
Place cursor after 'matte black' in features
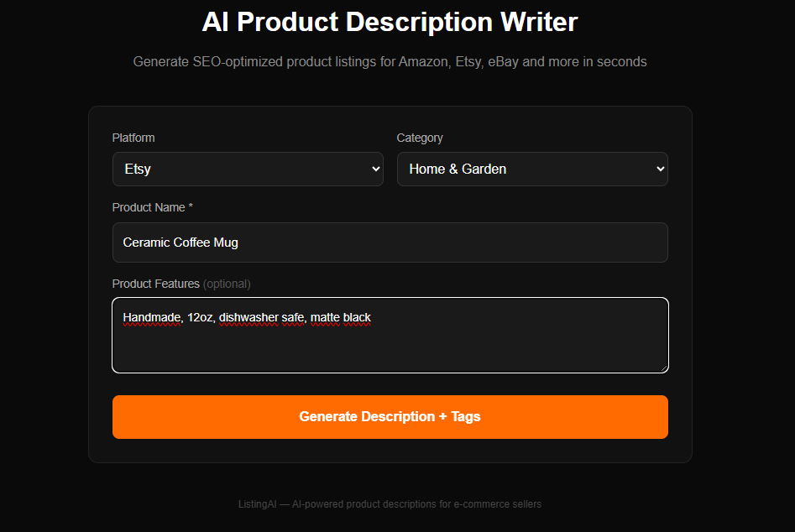(370, 318)
